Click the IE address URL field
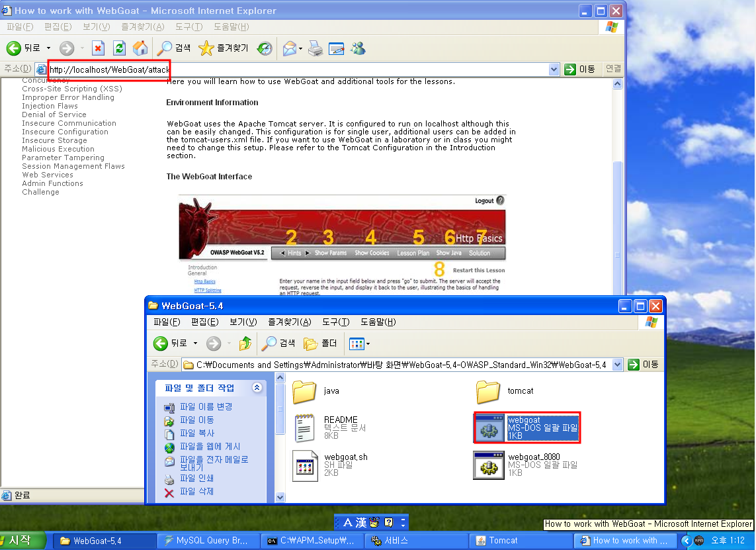The image size is (756, 550). pyautogui.click(x=298, y=69)
